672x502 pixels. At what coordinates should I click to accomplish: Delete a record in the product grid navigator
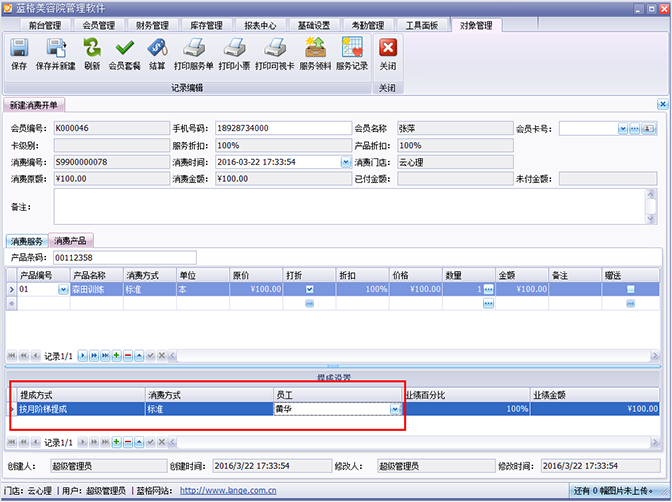point(128,356)
